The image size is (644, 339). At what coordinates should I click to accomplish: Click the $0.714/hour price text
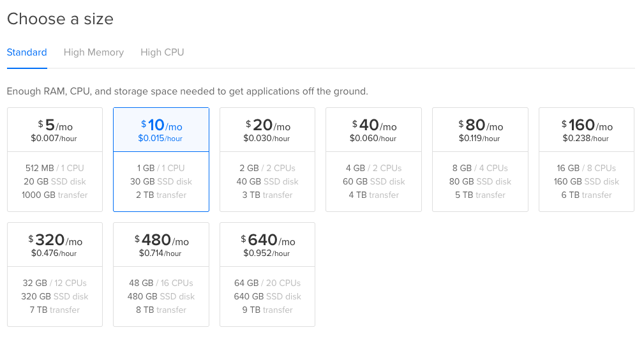(160, 253)
